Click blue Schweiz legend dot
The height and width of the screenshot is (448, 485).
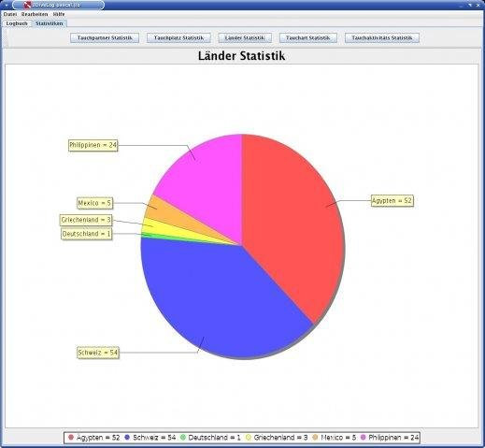(x=127, y=438)
